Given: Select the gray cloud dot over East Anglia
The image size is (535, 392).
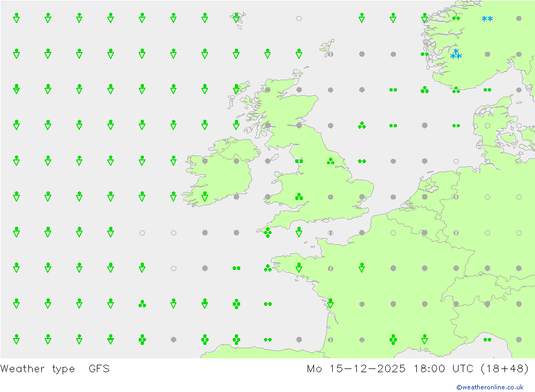Looking at the screenshot, I should tap(362, 197).
